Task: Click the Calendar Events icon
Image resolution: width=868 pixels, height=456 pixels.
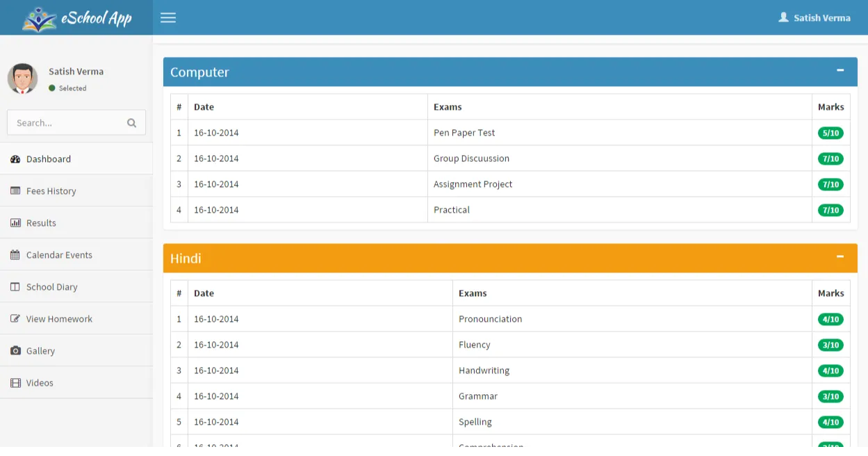Action: [15, 255]
